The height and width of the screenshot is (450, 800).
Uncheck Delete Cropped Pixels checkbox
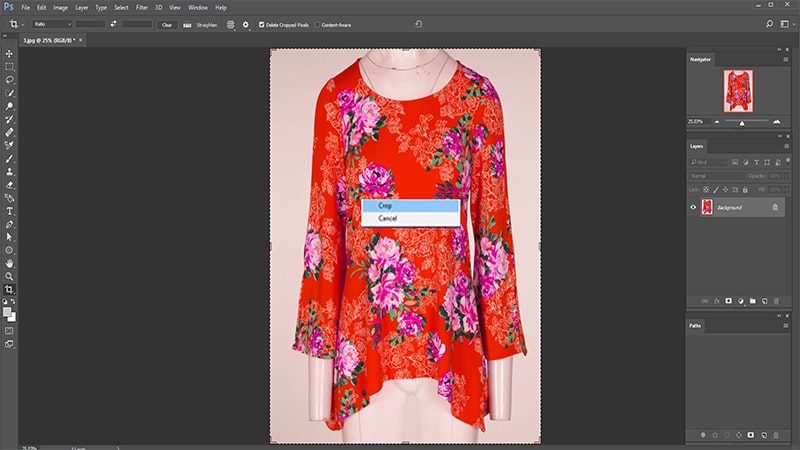[262, 24]
